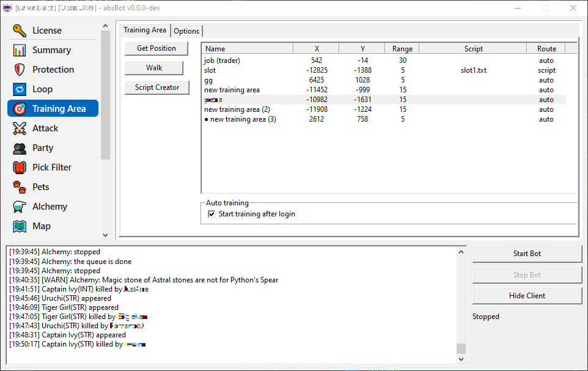Open the Pick Filter section label

[x=52, y=167]
